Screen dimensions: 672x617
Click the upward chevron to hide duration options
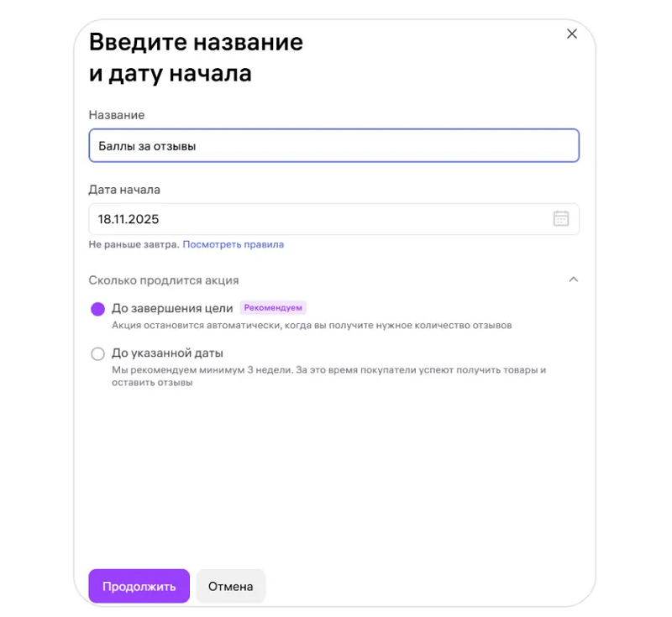coord(575,280)
